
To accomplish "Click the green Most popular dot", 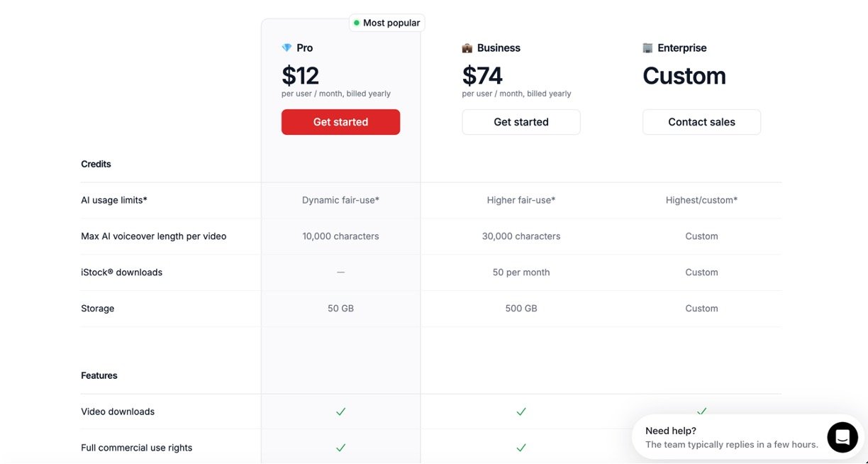I will [357, 23].
